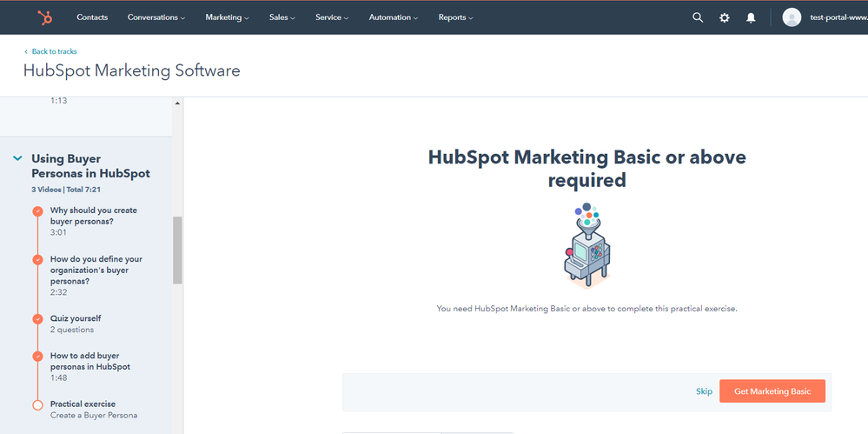This screenshot has width=868, height=434.
Task: Click the funnel machine illustration
Action: (x=587, y=245)
